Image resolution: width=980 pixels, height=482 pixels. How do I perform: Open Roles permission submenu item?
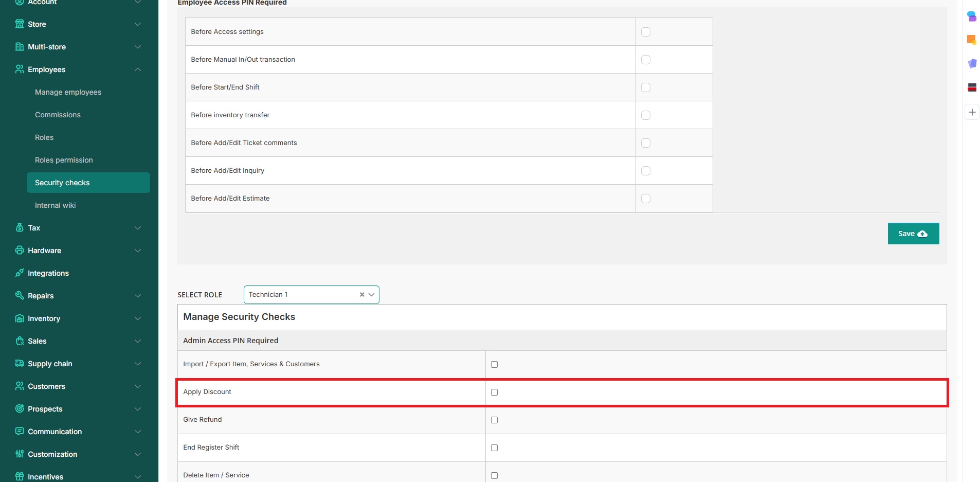click(64, 160)
